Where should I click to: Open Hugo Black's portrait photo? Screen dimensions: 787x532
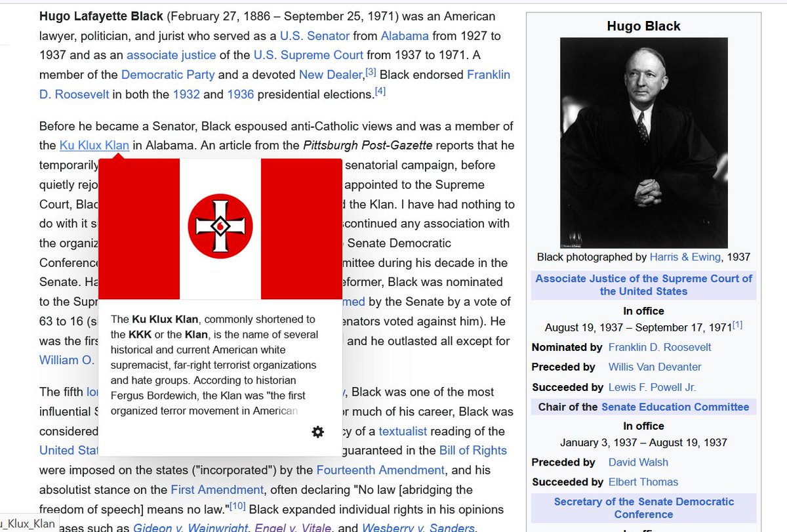[x=643, y=142]
